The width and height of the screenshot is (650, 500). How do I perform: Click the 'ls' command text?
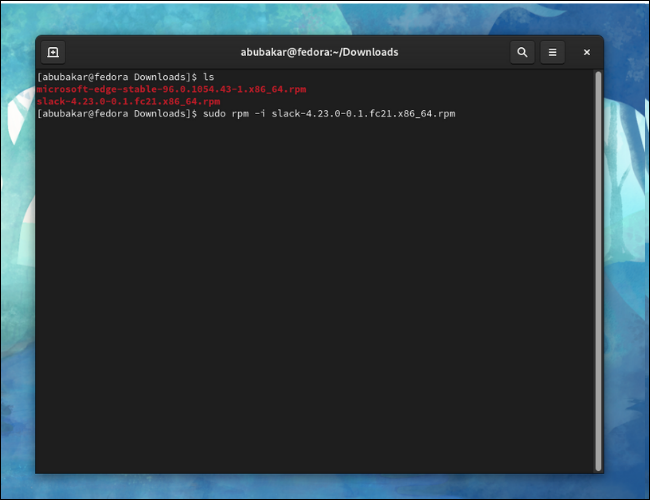[208, 77]
